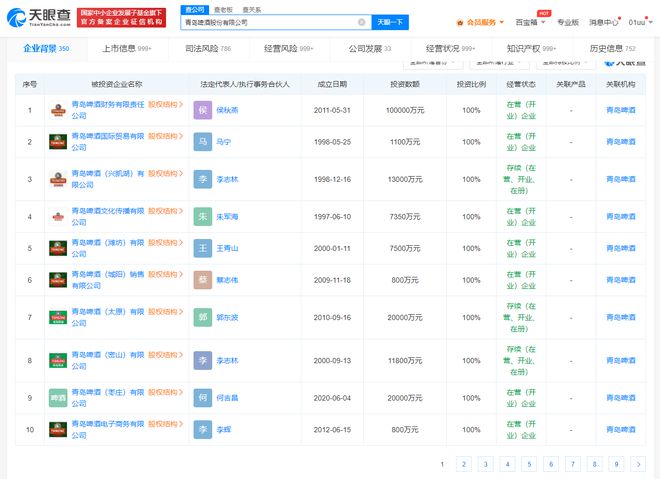Go to next page with arrow button
Screen dimensions: 660x479
(x=638, y=464)
